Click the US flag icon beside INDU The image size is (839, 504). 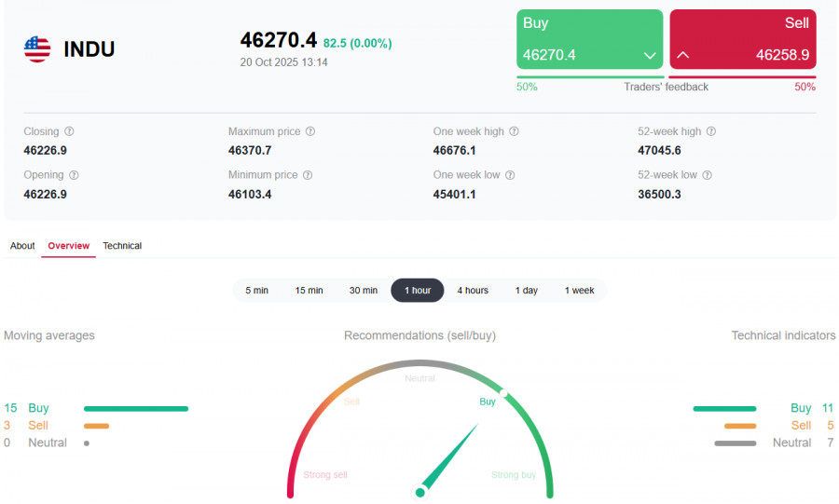(37, 49)
